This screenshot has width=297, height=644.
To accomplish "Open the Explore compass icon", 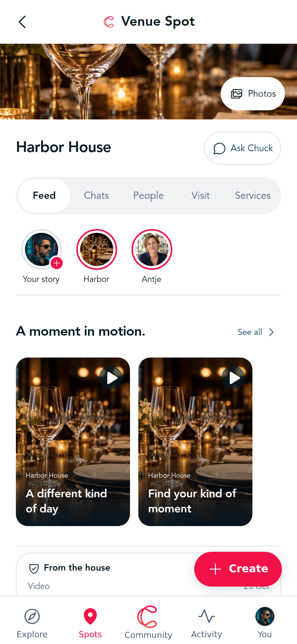I will pyautogui.click(x=32, y=616).
